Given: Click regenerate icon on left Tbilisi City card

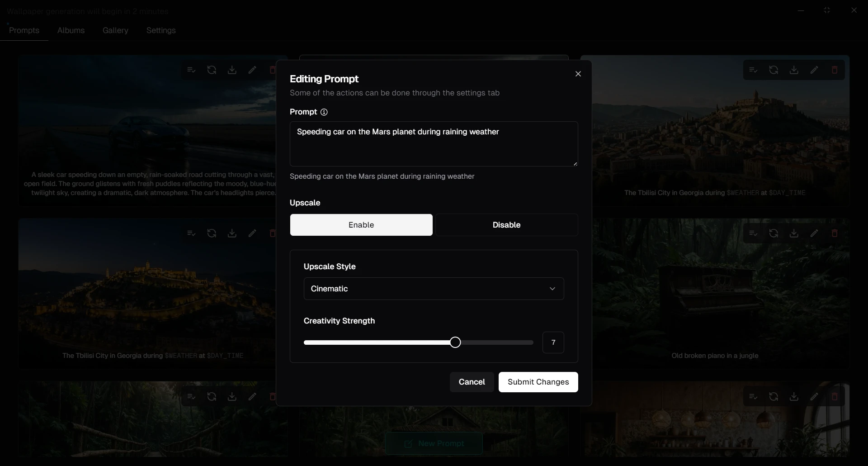Looking at the screenshot, I should pyautogui.click(x=212, y=233).
